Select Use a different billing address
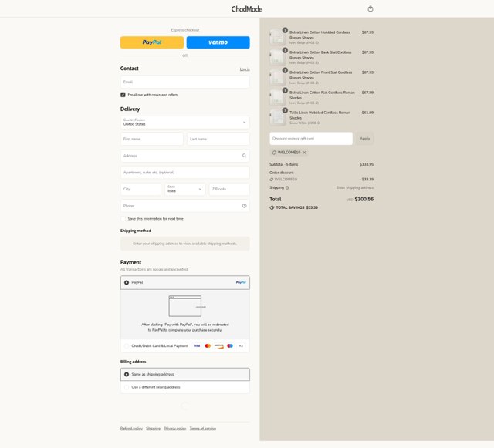This screenshot has height=448, width=494. click(127, 387)
